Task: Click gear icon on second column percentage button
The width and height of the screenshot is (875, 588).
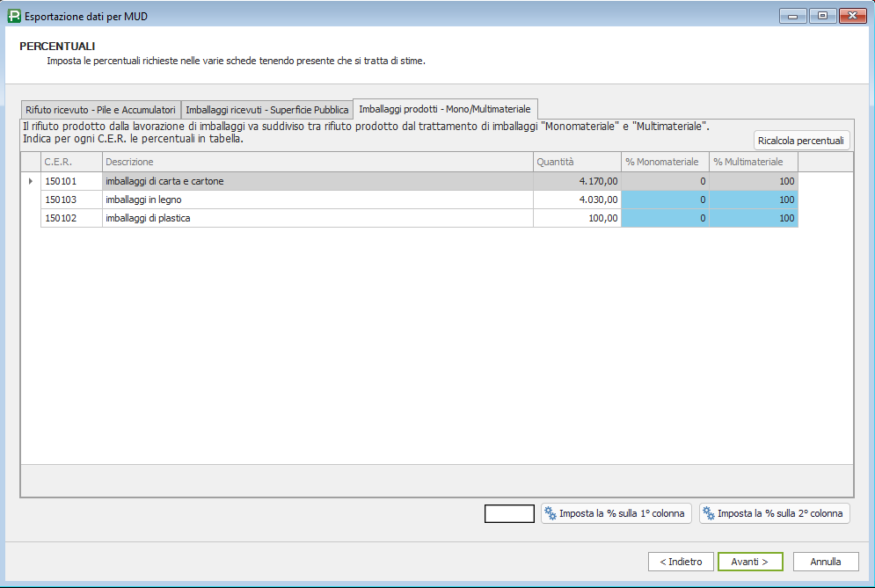Action: click(x=708, y=513)
